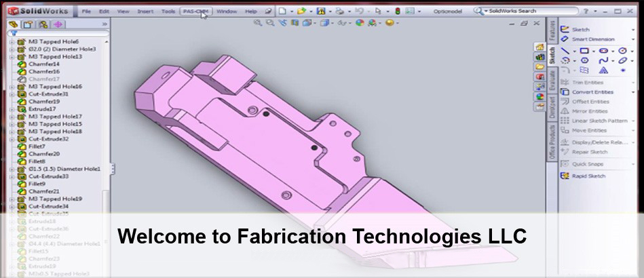
Task: Select the Line sketch tool
Action: pyautogui.click(x=565, y=51)
